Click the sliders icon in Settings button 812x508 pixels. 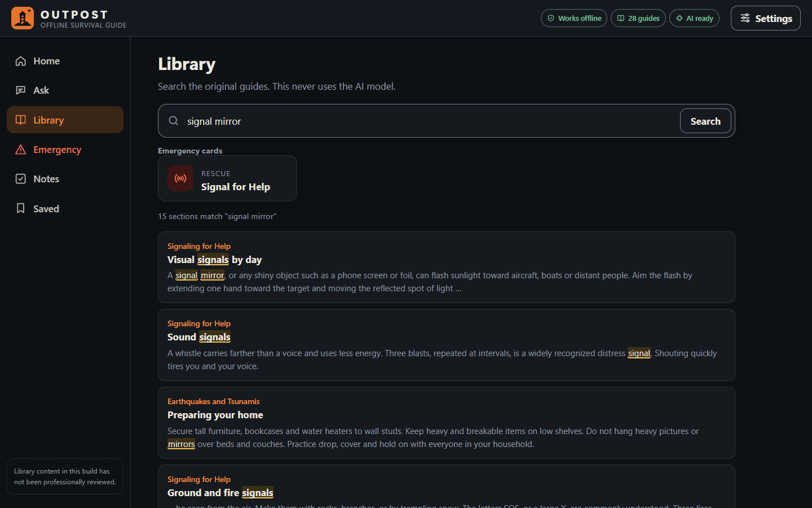click(745, 18)
